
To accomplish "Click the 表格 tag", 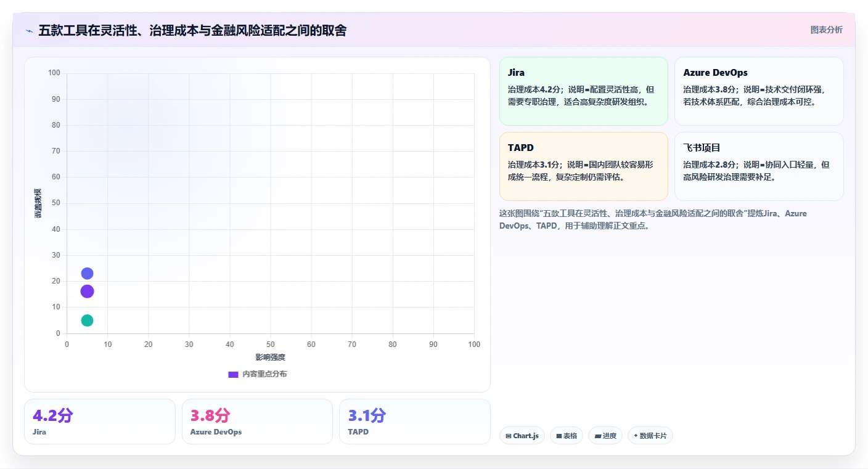I will (x=567, y=436).
